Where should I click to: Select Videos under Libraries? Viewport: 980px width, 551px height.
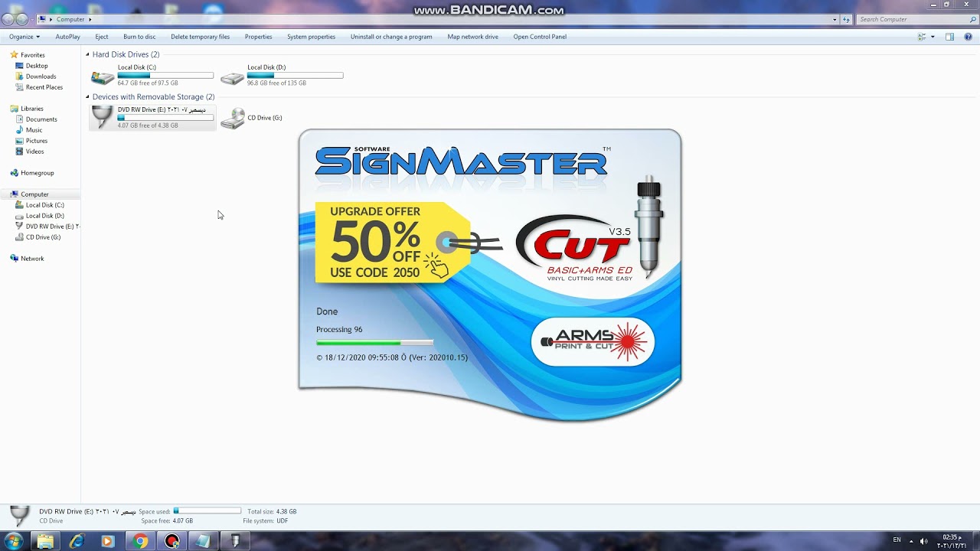[x=34, y=152]
